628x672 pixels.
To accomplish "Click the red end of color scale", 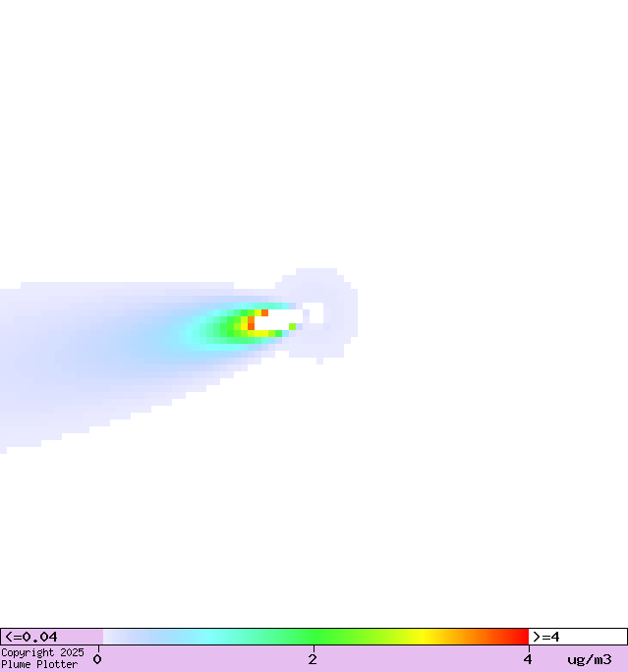I will (x=521, y=637).
